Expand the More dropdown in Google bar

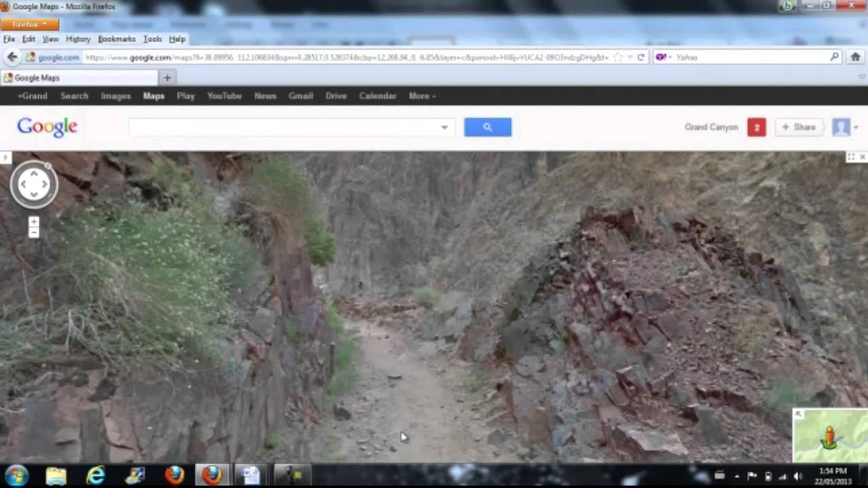[422, 96]
